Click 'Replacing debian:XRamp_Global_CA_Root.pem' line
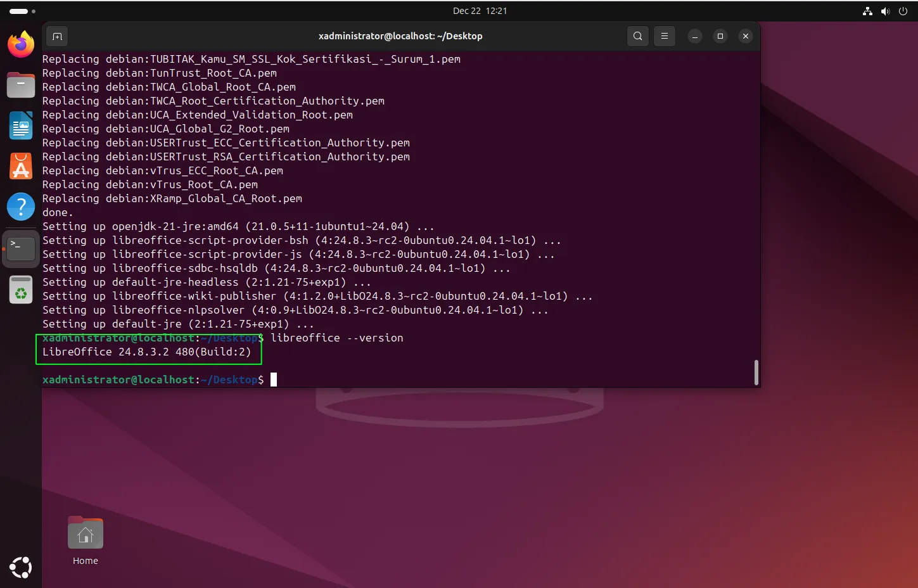The width and height of the screenshot is (918, 588). pyautogui.click(x=172, y=198)
